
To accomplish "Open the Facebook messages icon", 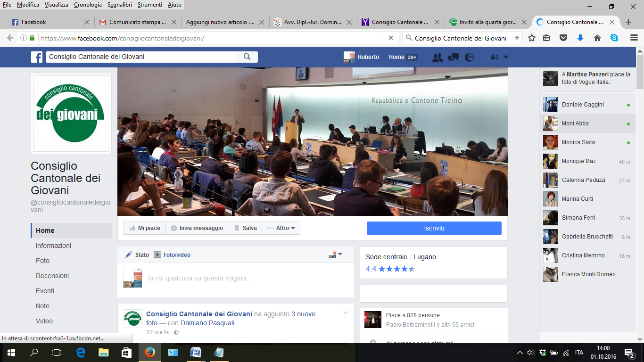I will coord(454,57).
